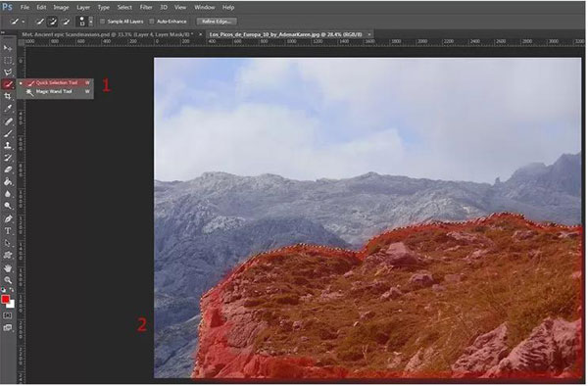Select the Blur tool
This screenshot has height=386, width=588.
[x=8, y=194]
